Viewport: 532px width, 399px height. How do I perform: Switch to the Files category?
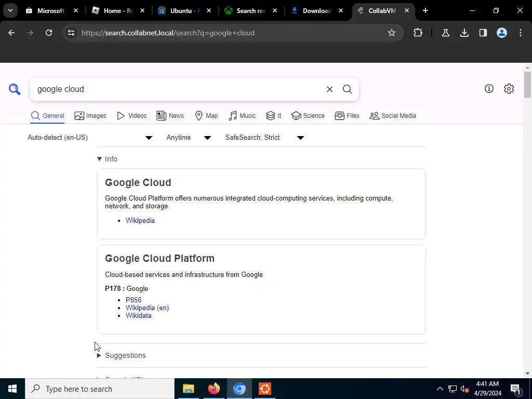[x=347, y=116]
